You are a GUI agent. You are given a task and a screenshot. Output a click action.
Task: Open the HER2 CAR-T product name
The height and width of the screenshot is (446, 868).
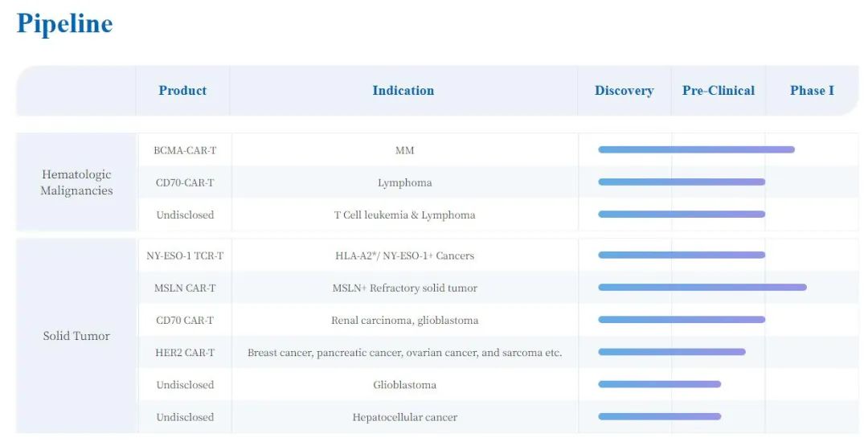(x=185, y=352)
